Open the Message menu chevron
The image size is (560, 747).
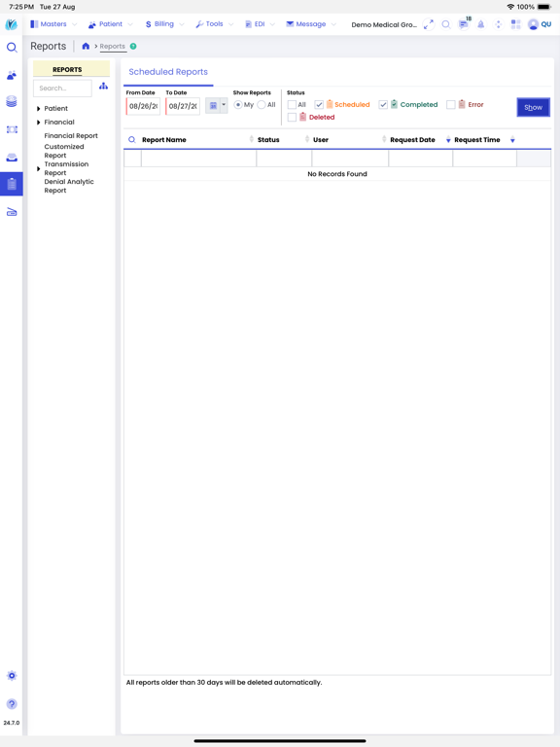[333, 24]
